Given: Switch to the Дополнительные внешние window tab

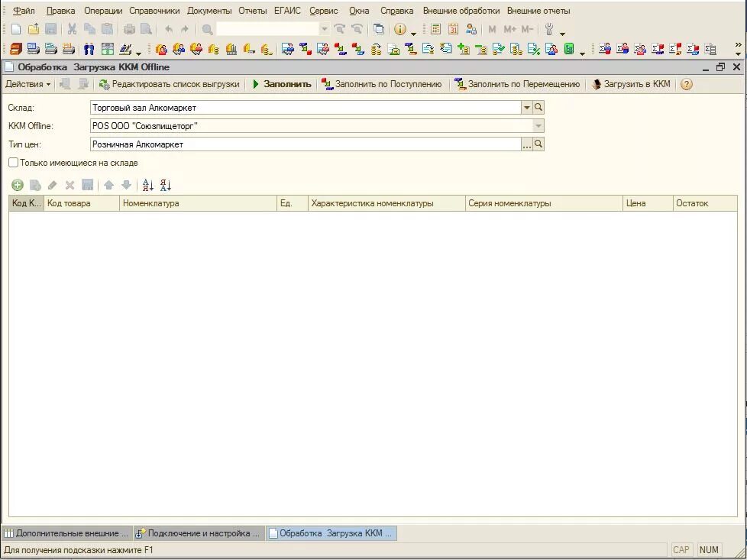Looking at the screenshot, I should pos(66,533).
